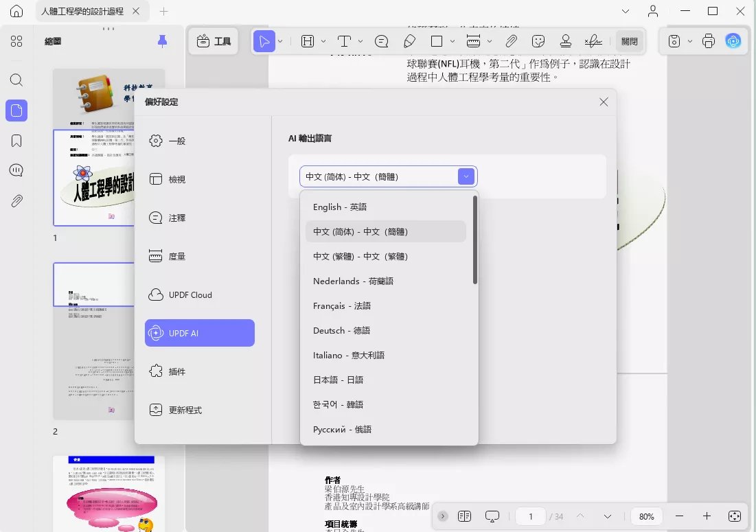756x532 pixels.
Task: Choose Русский - 俄語 option
Action: [386, 429]
